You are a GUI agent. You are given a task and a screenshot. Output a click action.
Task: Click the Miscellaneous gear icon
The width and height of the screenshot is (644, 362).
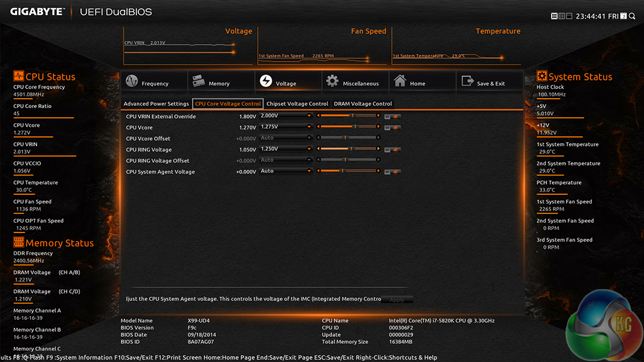click(x=332, y=82)
